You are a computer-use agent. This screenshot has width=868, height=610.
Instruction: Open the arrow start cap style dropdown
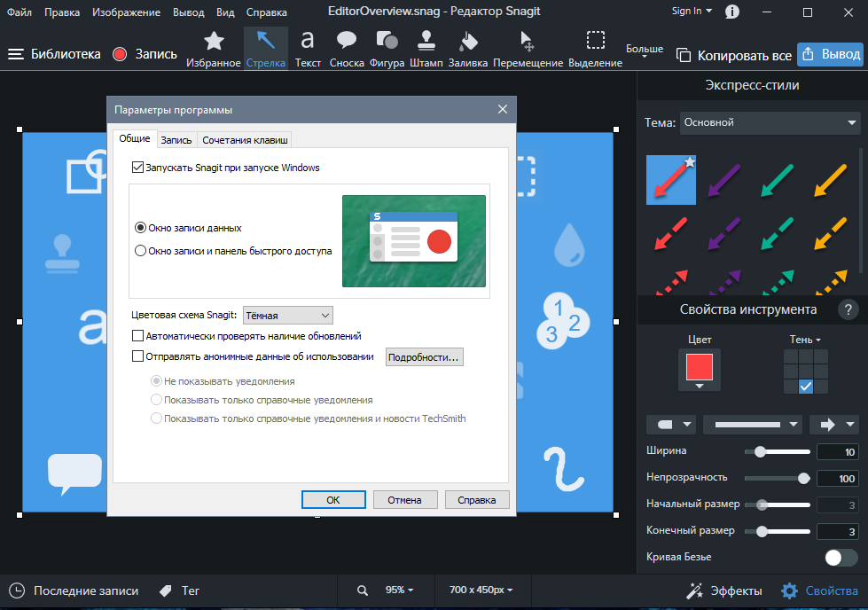pyautogui.click(x=673, y=425)
